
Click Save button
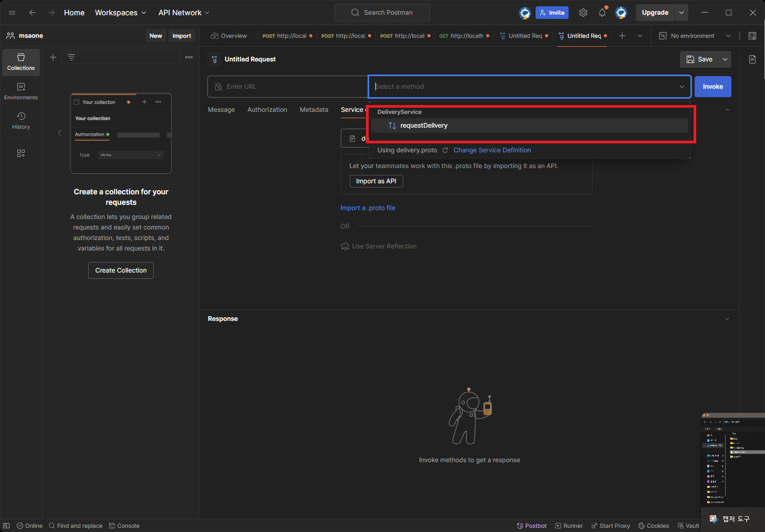pyautogui.click(x=700, y=59)
